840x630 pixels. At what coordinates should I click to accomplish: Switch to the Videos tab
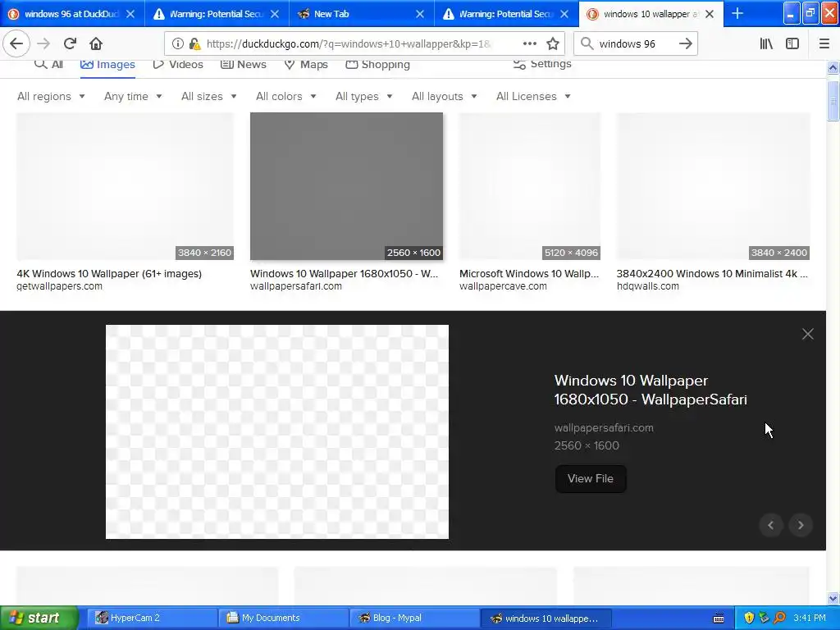tap(178, 64)
